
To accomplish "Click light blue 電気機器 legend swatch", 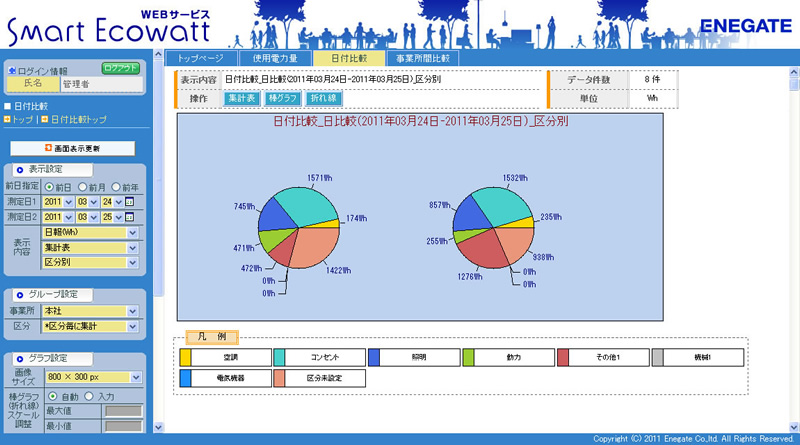I will [185, 378].
